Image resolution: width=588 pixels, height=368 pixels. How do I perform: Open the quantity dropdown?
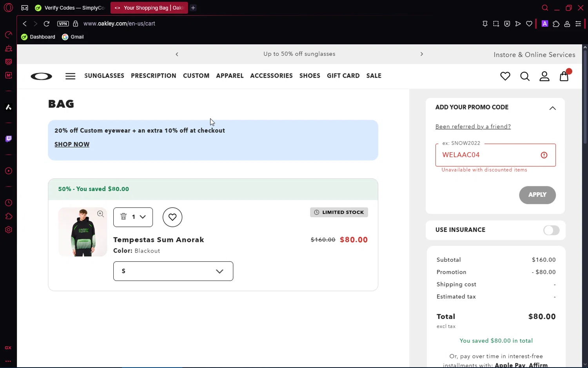coord(139,217)
